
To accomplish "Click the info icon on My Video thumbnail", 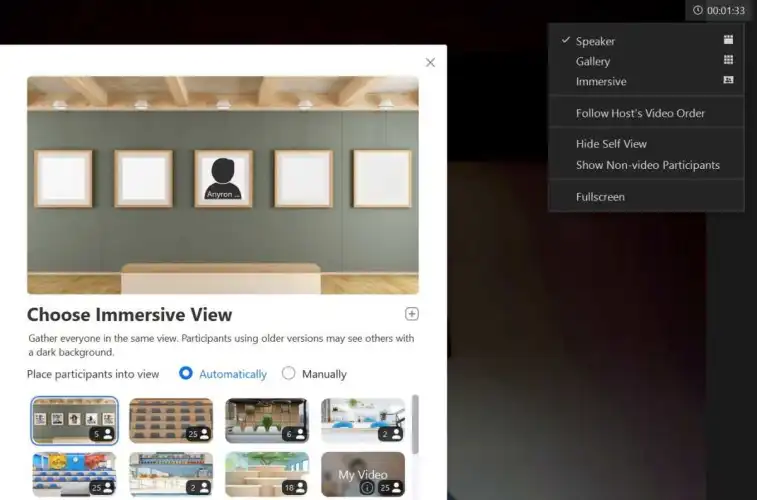I will tap(366, 488).
